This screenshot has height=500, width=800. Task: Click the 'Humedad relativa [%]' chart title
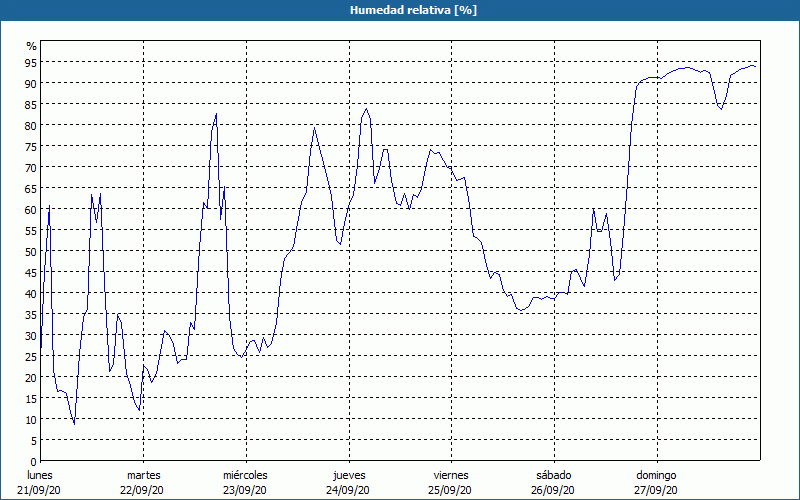413,10
